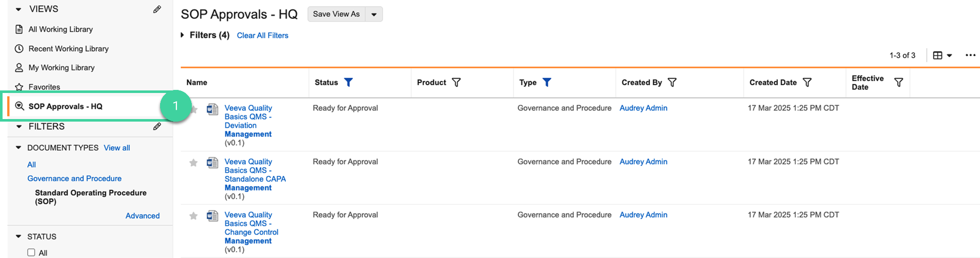Click the Effective Date filter funnel icon
This screenshot has height=258, width=980.
pyautogui.click(x=898, y=82)
